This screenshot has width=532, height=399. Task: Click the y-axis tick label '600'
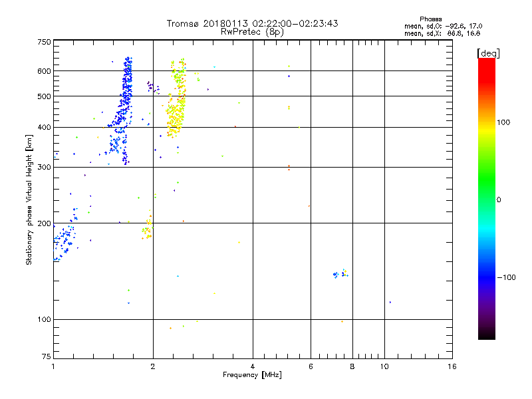(44, 71)
